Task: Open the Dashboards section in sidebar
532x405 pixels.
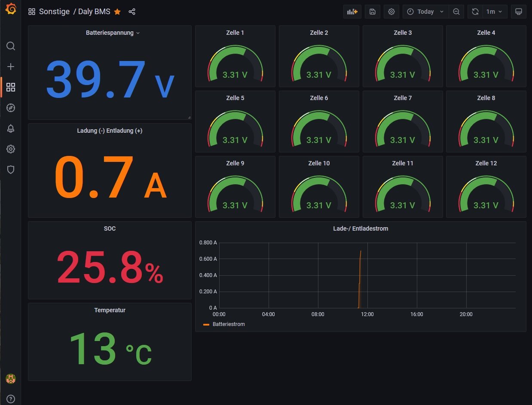Action: point(11,87)
